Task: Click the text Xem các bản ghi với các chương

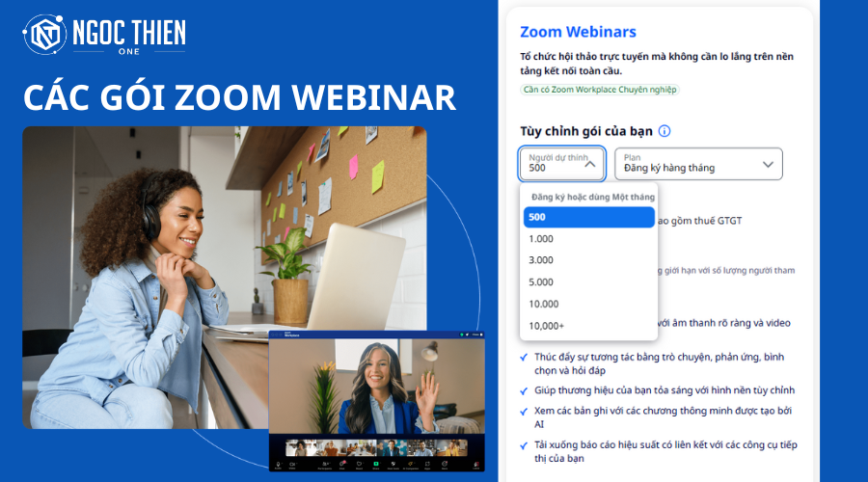Action: [663, 417]
